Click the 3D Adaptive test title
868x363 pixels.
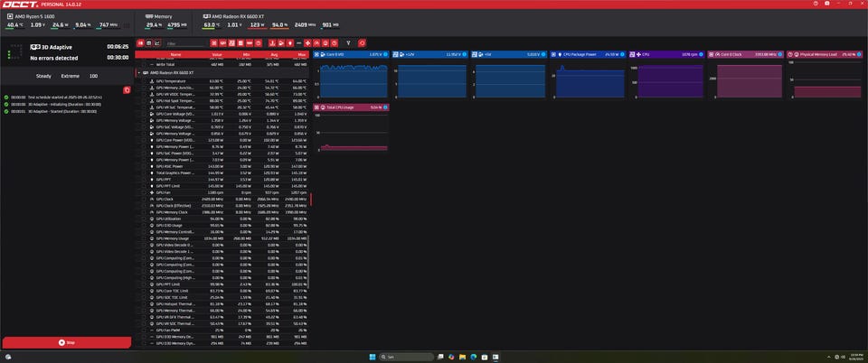tap(55, 47)
